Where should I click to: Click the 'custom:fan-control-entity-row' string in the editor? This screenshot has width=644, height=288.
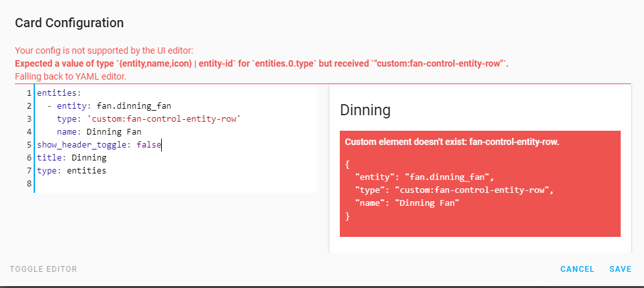pyautogui.click(x=167, y=119)
